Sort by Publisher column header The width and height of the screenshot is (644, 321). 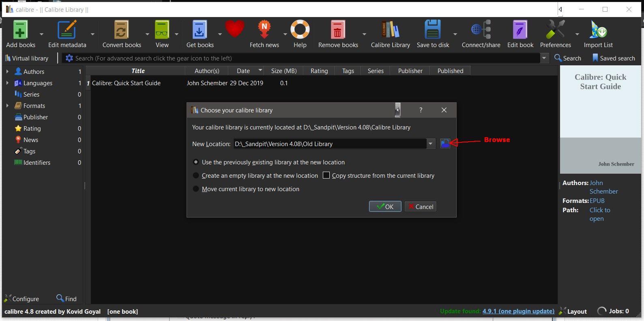[x=410, y=71]
